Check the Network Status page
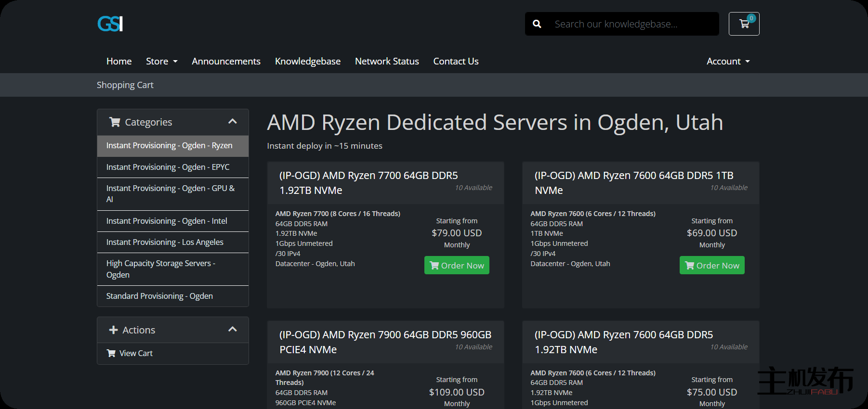The image size is (868, 409). click(x=387, y=61)
